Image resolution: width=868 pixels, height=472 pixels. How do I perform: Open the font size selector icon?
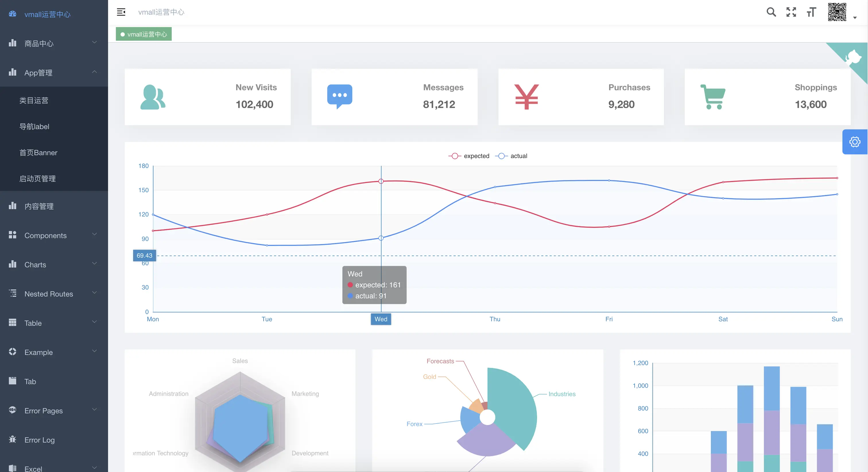[x=811, y=12]
